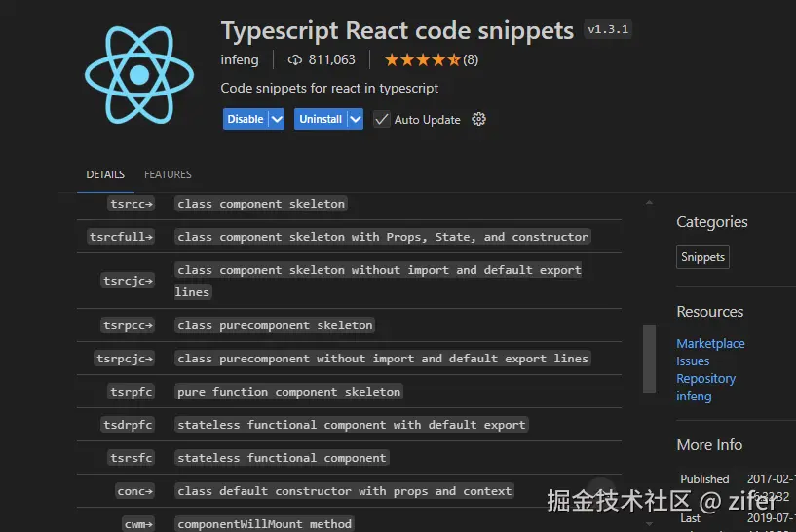Click the tsrcfull snippet trigger
Viewport: 796px width, 532px height.
(121, 237)
